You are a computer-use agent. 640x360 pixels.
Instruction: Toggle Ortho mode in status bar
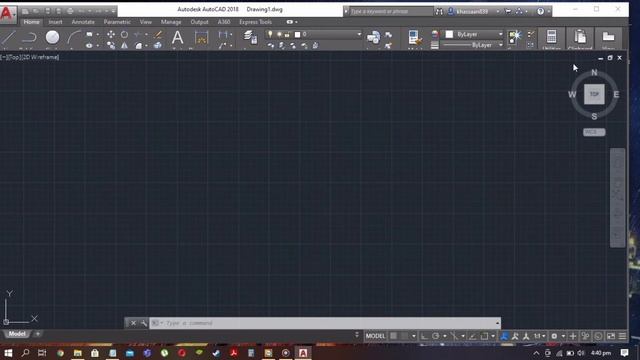(x=424, y=336)
